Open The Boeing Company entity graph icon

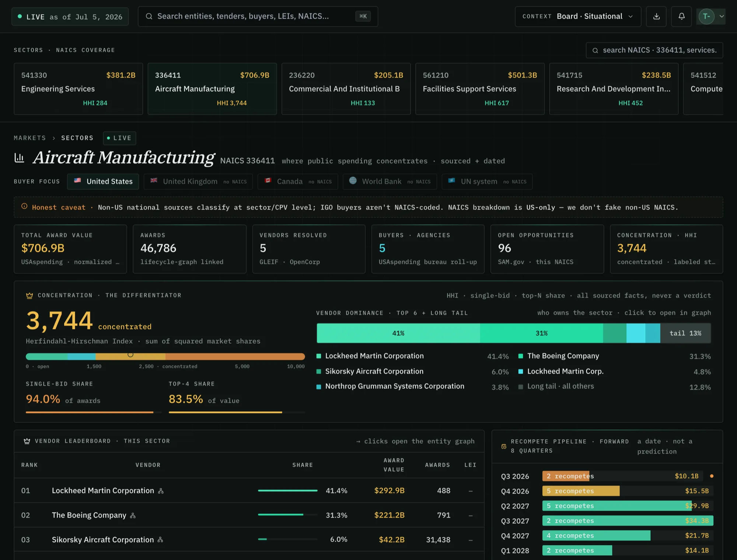pos(133,515)
